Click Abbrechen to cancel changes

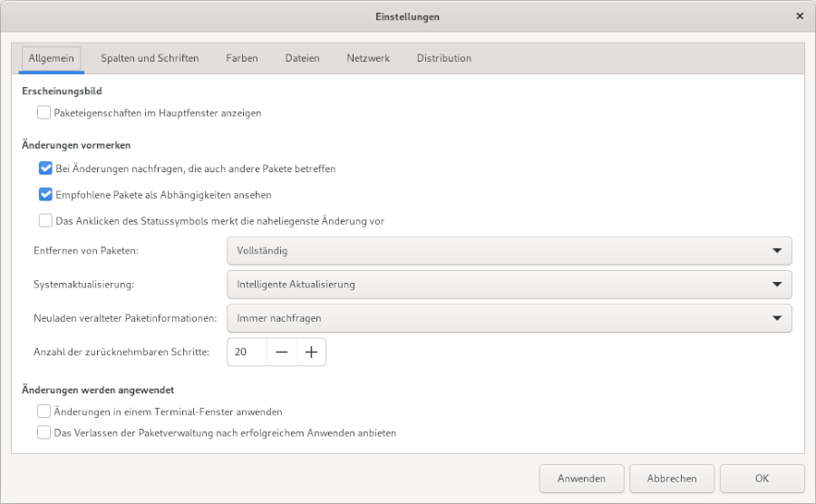point(672,479)
